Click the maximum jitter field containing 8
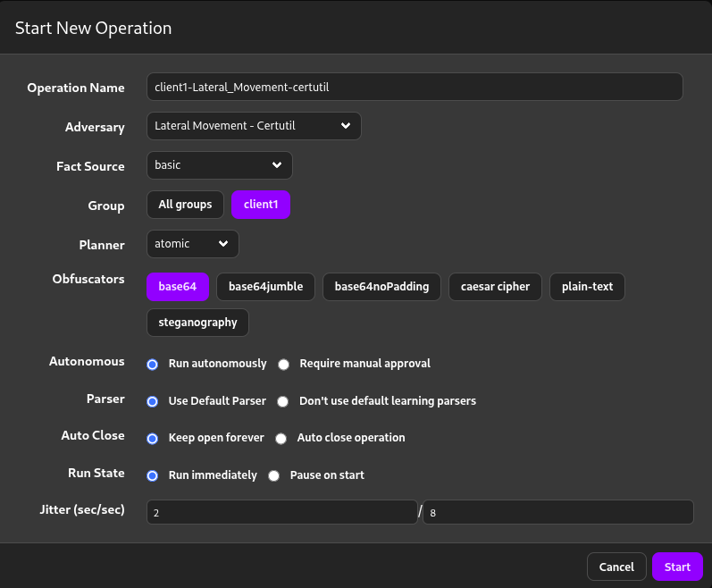The image size is (712, 588). click(557, 512)
